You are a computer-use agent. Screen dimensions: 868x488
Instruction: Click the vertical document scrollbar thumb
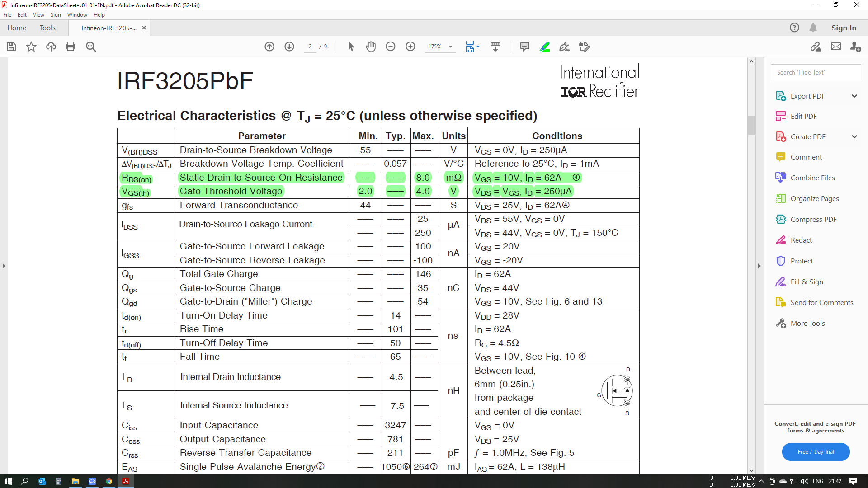(751, 125)
